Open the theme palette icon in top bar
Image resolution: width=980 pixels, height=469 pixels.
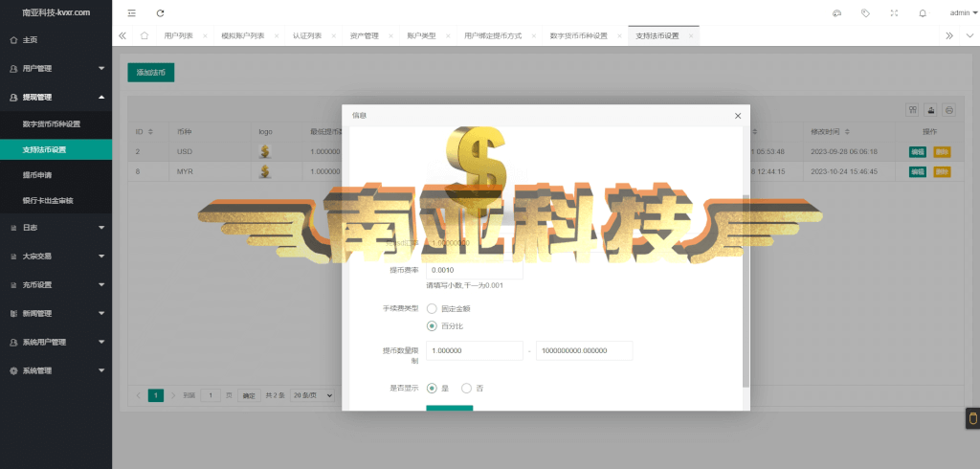pyautogui.click(x=836, y=13)
